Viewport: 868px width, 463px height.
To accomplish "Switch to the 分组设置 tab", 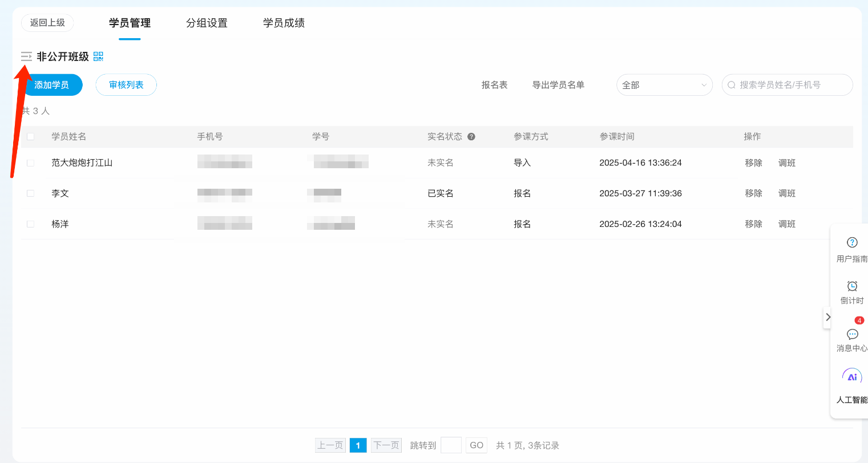I will 207,23.
